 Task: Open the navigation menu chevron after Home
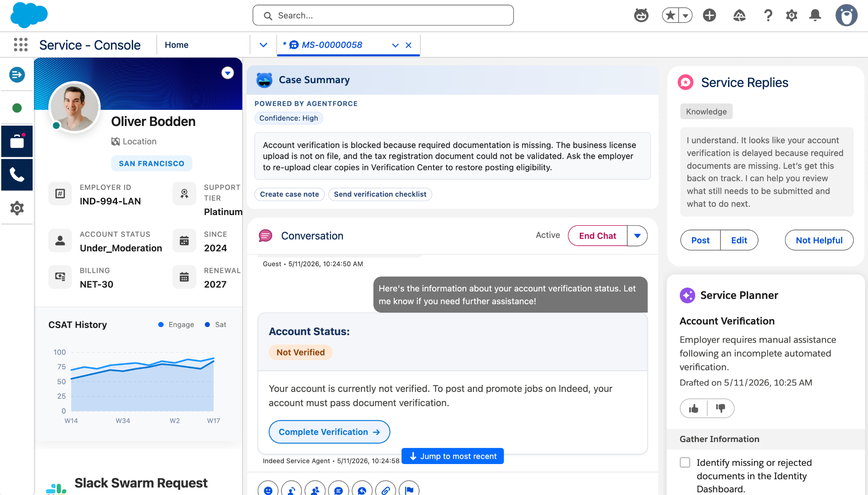(263, 45)
